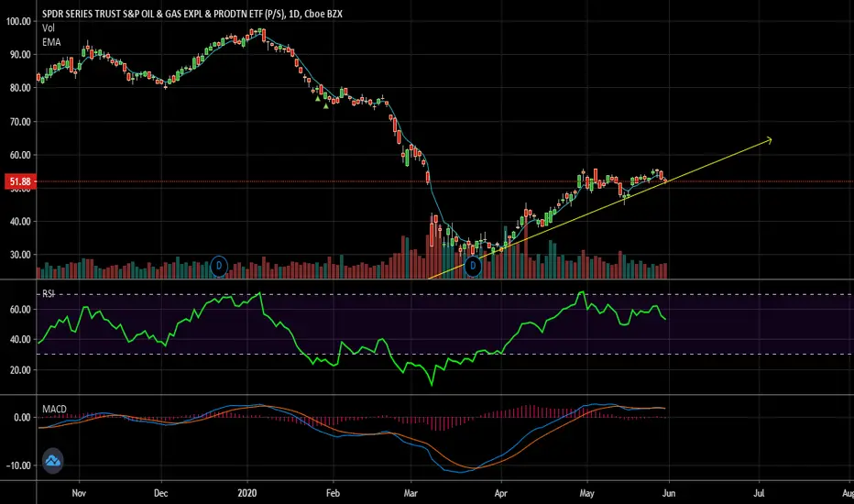Click the 2020 label on the time axis
854x504 pixels.
(247, 493)
